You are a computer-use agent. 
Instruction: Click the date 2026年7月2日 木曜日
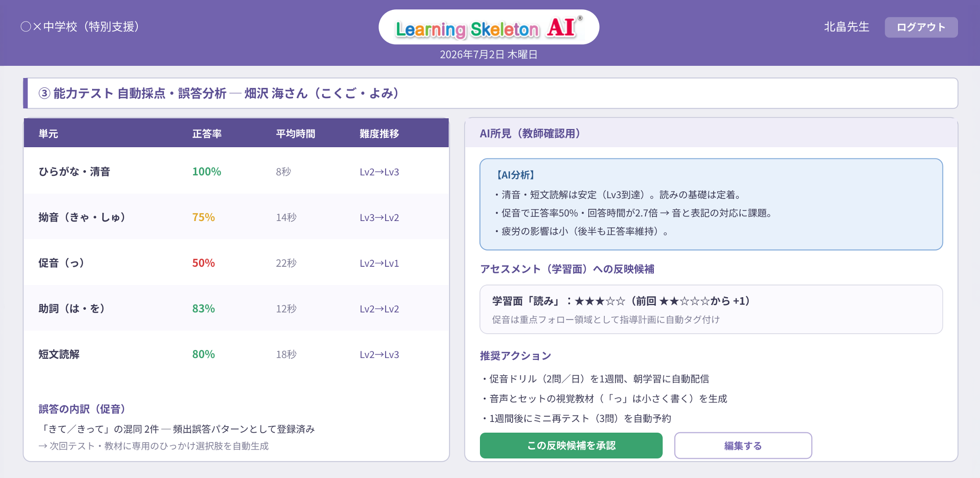coord(488,55)
